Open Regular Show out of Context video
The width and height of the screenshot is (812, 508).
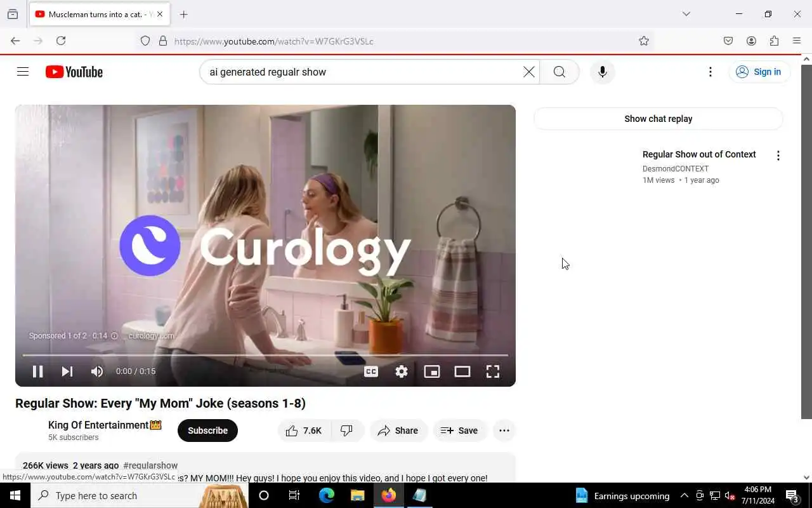tap(699, 154)
